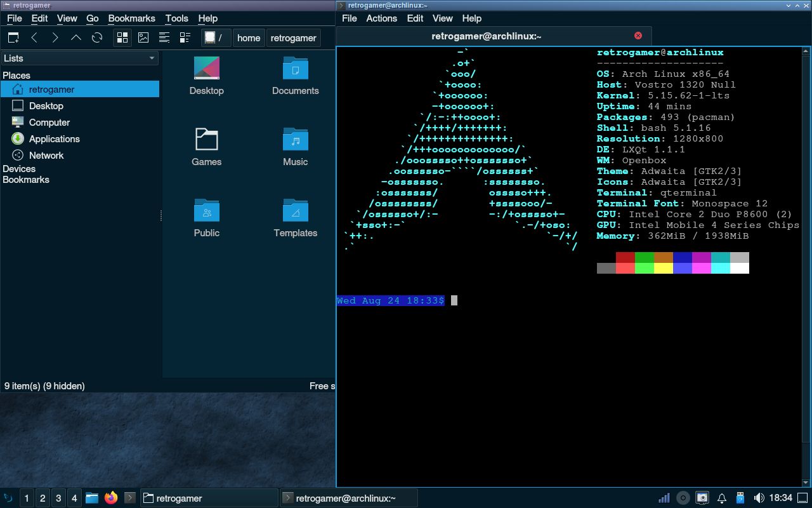Go forward in file manager history
Viewport: 812px width, 508px height.
coord(55,37)
